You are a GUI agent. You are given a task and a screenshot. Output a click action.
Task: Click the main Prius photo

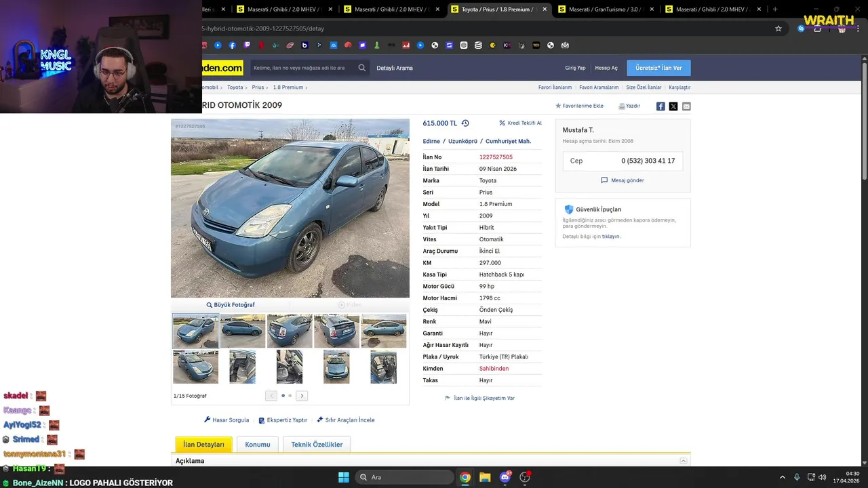(x=290, y=209)
